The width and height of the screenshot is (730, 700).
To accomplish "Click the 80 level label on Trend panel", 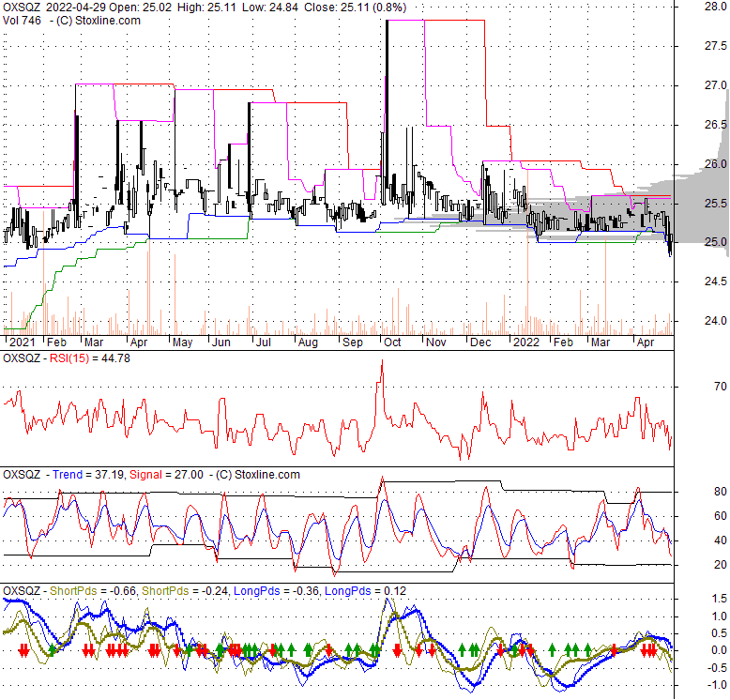I will click(x=721, y=492).
